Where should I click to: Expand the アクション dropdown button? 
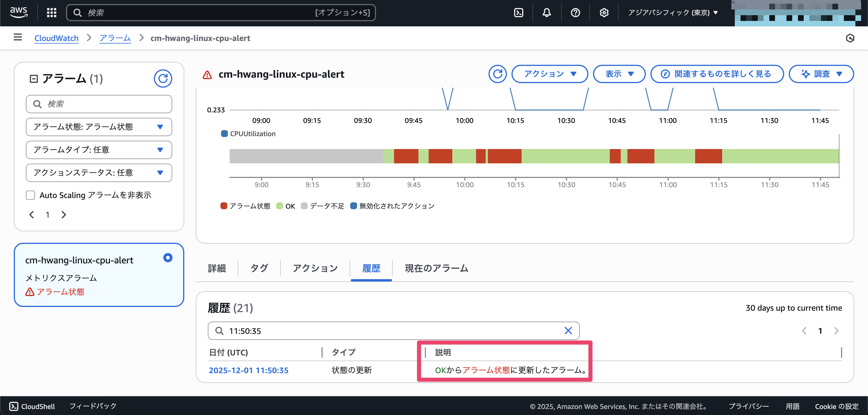(x=550, y=74)
